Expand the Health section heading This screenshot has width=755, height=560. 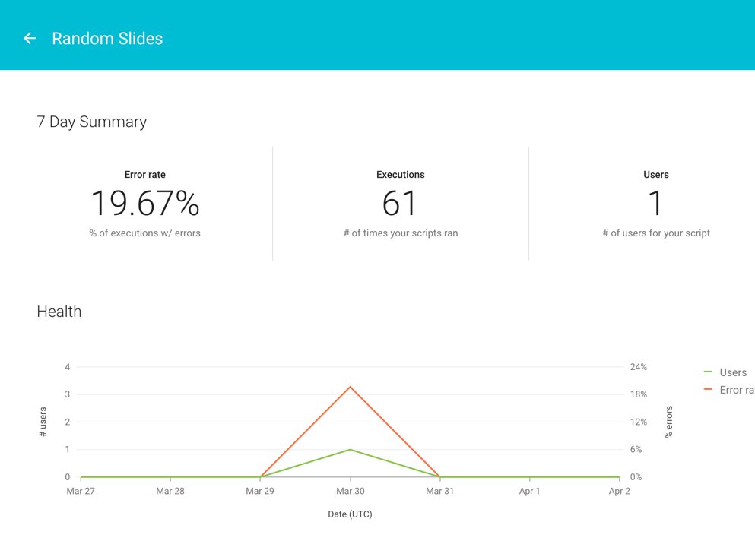(59, 312)
